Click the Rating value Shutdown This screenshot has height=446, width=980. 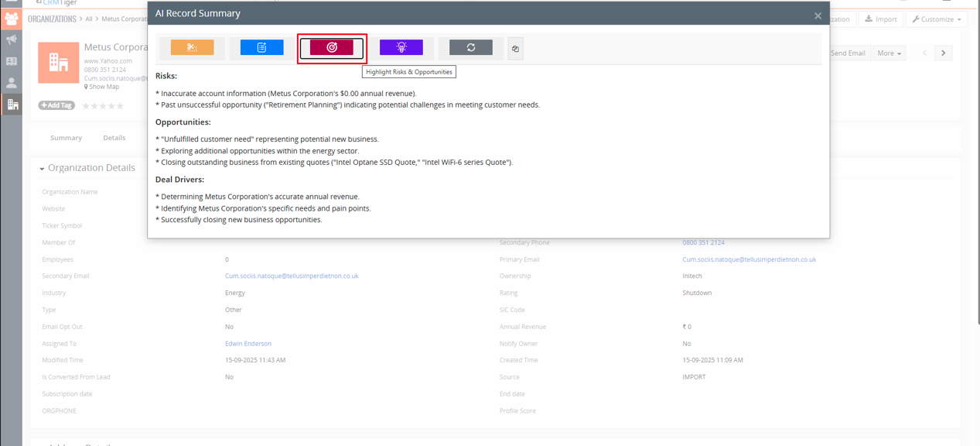[x=697, y=293]
